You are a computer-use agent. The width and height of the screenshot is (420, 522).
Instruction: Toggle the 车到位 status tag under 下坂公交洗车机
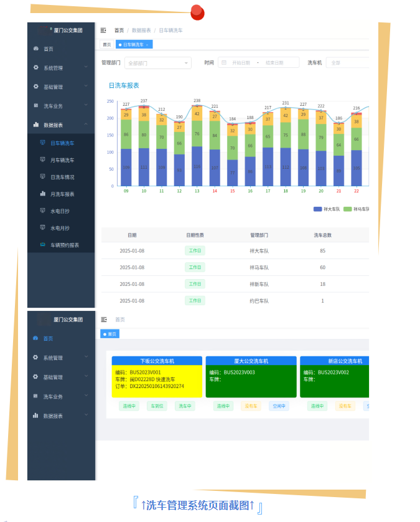coord(157,406)
